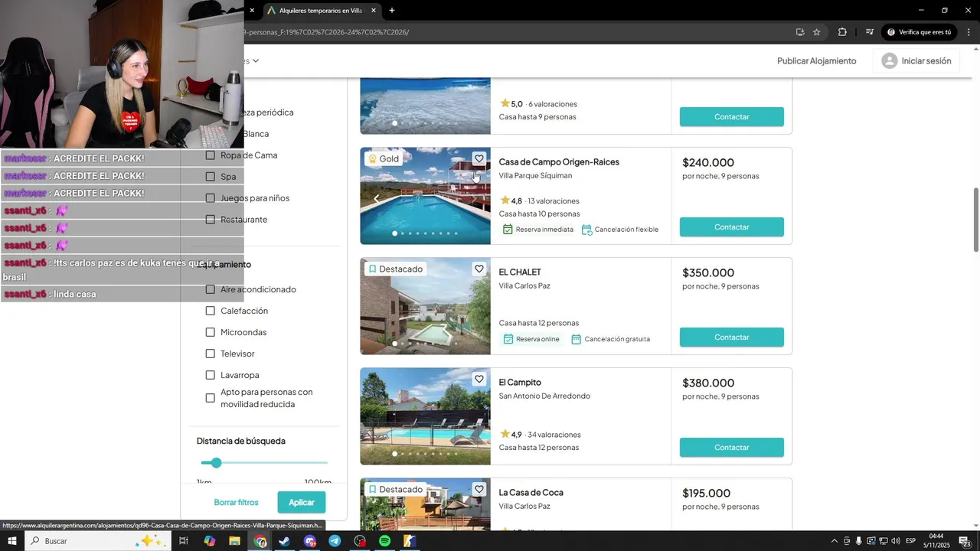Check the Spa checkbox
The width and height of the screenshot is (980, 551).
(211, 177)
